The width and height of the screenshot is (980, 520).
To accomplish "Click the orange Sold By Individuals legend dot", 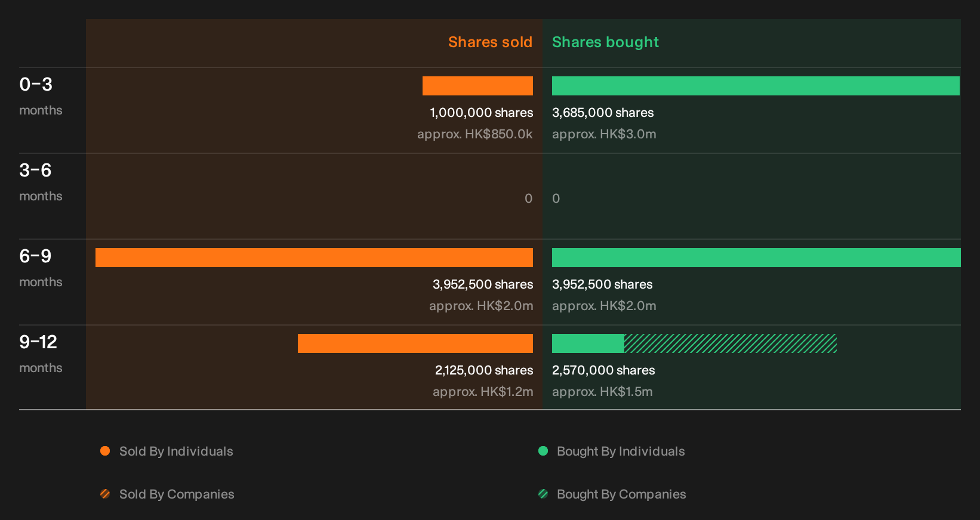I will tap(105, 451).
